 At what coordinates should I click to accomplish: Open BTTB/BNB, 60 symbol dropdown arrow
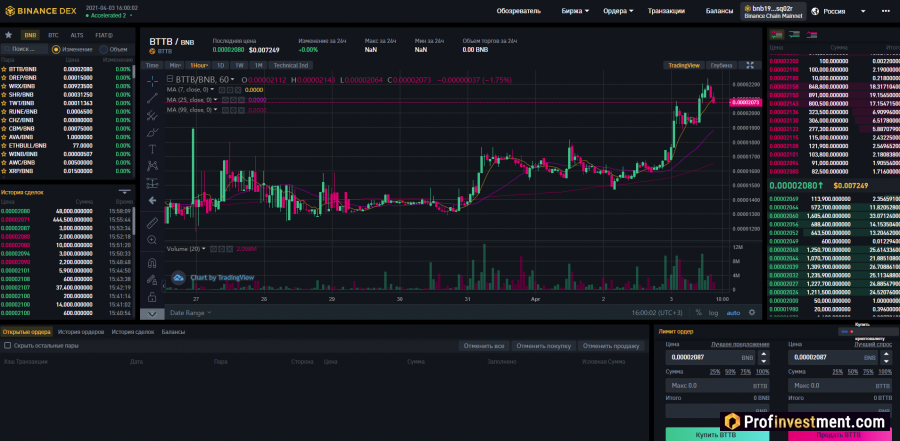coord(234,80)
